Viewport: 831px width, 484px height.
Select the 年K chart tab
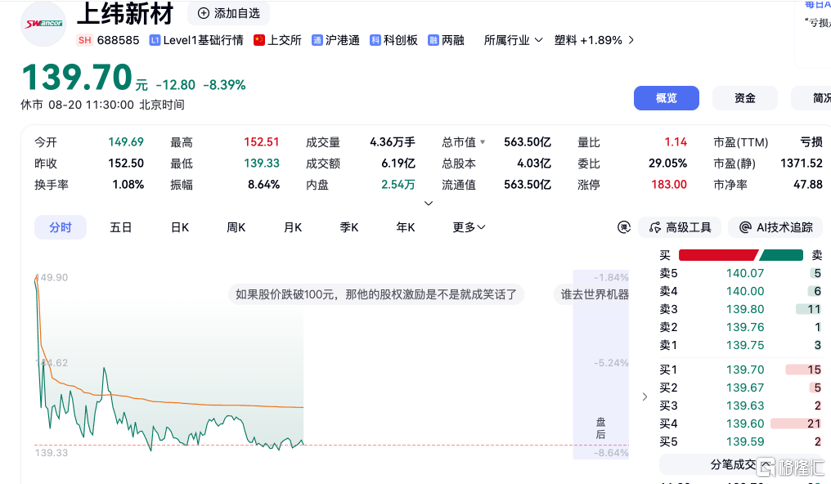point(405,227)
